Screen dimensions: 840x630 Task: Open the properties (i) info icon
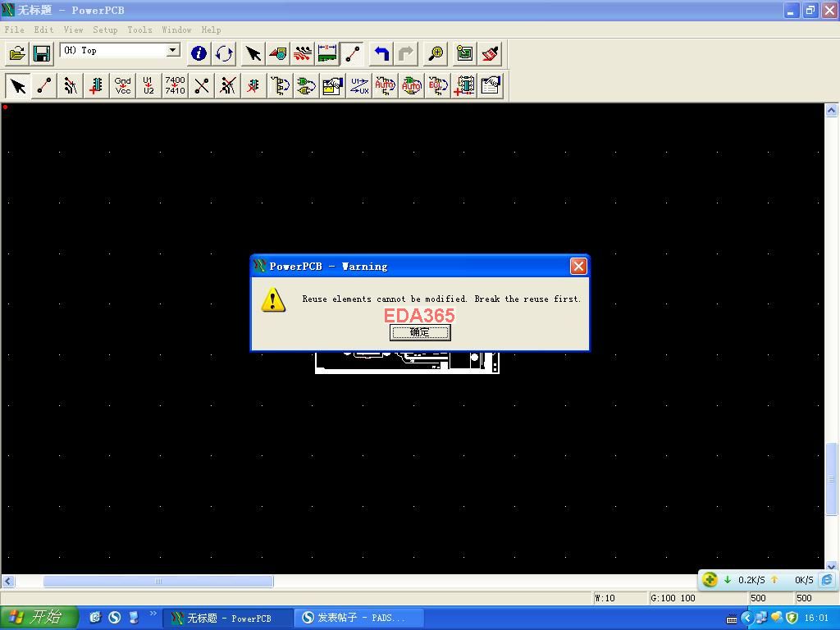coord(199,53)
